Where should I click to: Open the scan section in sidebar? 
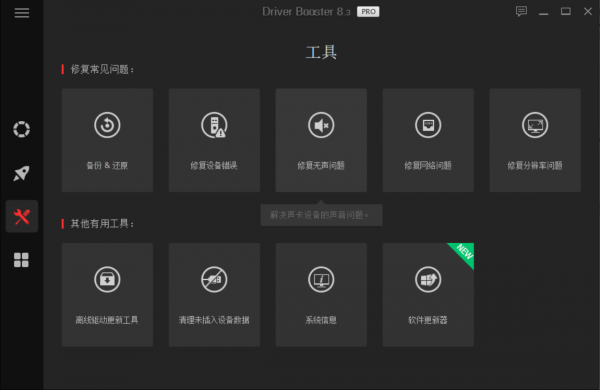click(x=21, y=129)
